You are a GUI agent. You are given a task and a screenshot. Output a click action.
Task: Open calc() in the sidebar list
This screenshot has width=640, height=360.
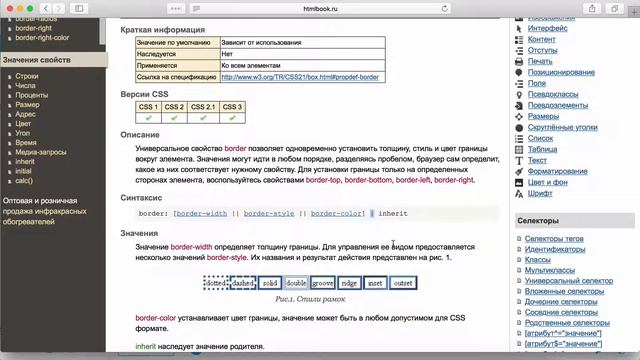click(x=24, y=181)
